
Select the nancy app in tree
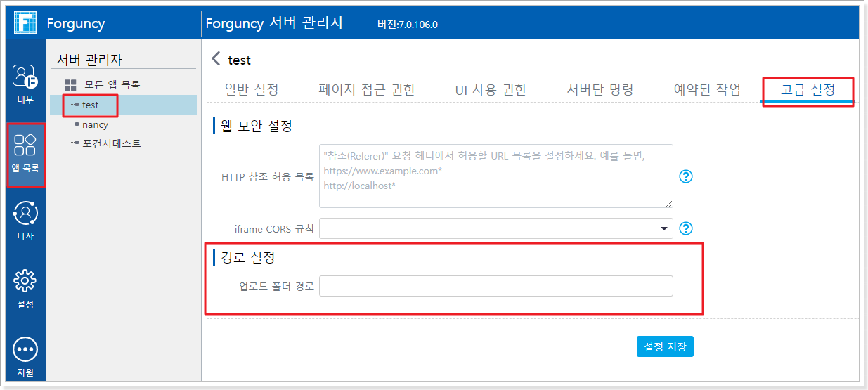coord(95,124)
